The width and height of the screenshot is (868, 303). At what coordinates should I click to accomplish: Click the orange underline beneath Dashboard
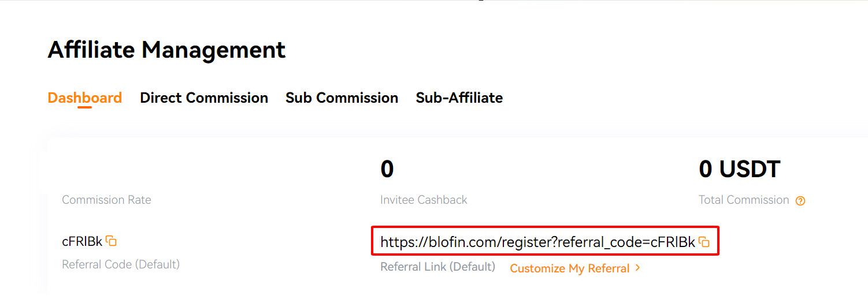point(84,107)
